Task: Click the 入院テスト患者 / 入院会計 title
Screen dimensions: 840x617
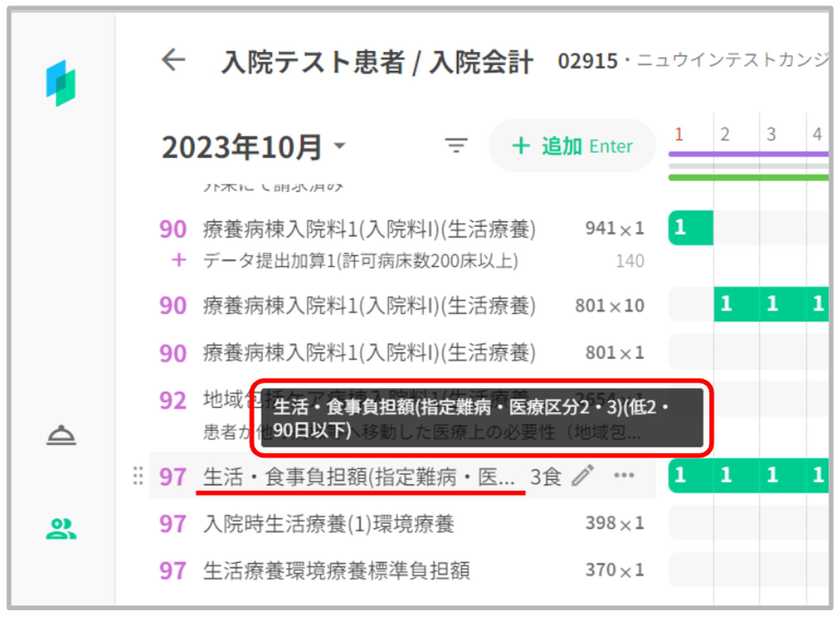Action: point(377,62)
